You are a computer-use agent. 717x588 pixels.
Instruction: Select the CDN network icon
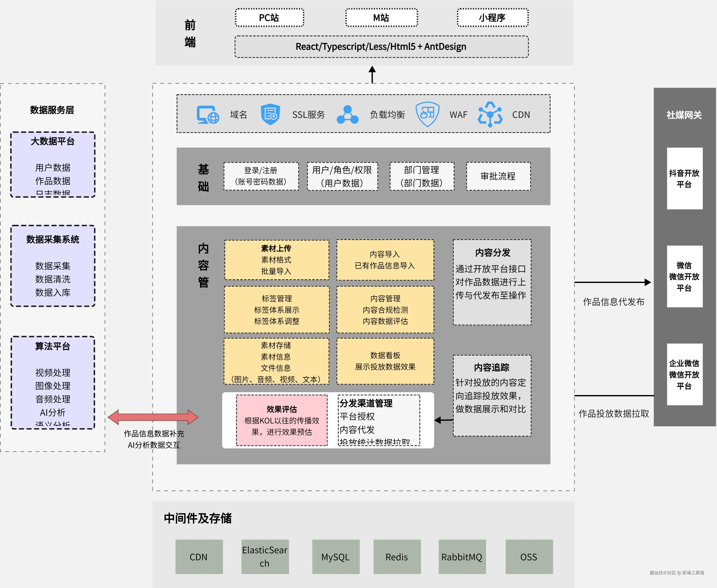click(x=490, y=115)
